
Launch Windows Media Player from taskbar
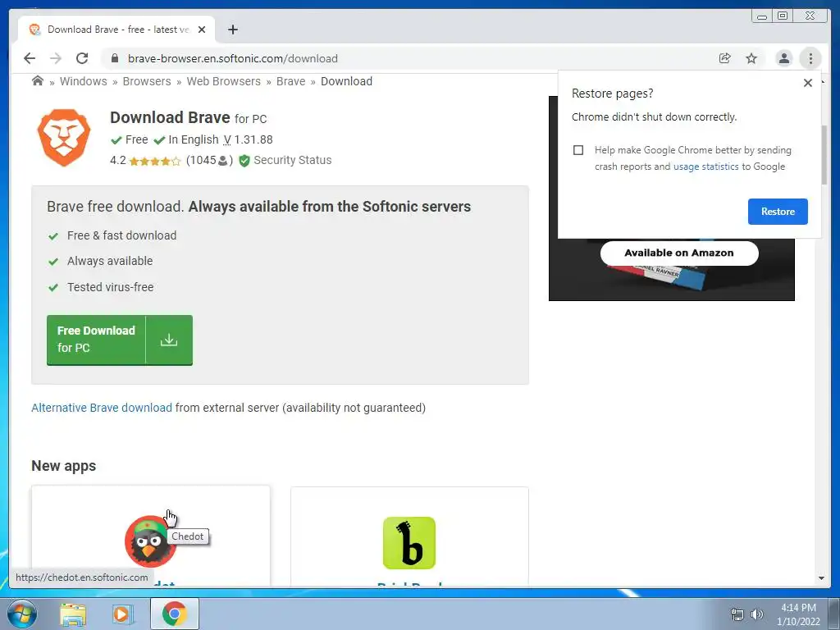pos(122,614)
